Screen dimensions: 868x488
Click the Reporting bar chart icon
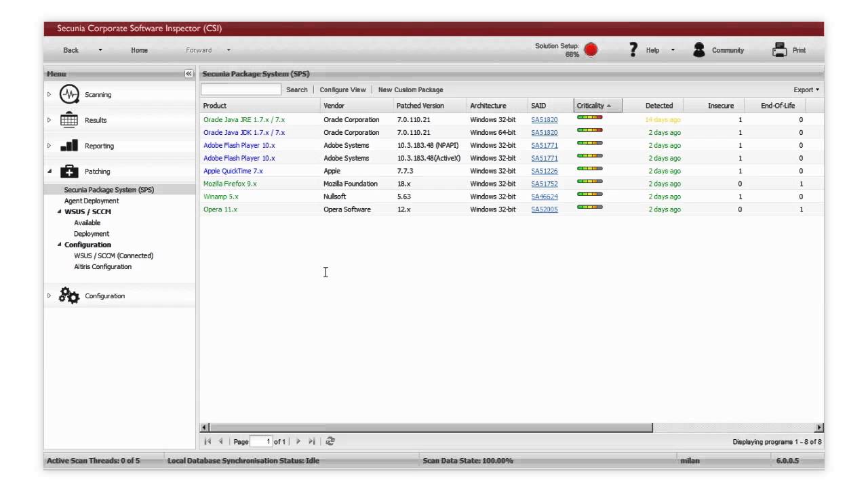[x=69, y=146]
